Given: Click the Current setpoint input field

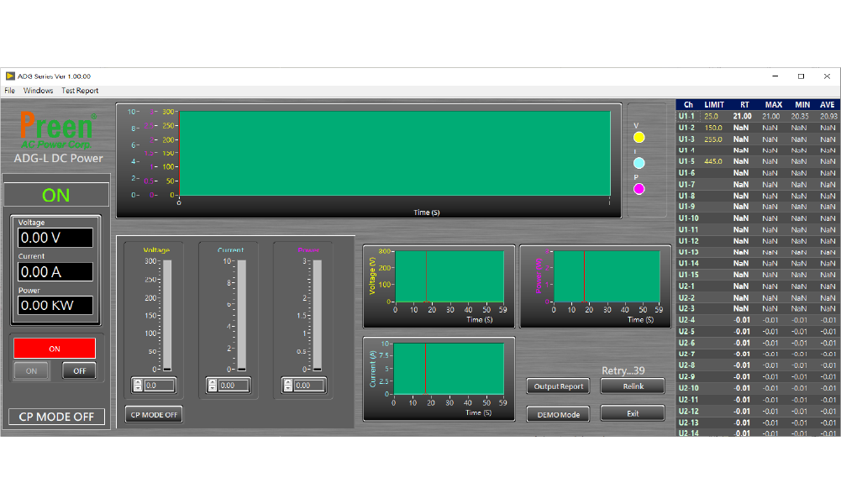Looking at the screenshot, I should point(233,386).
